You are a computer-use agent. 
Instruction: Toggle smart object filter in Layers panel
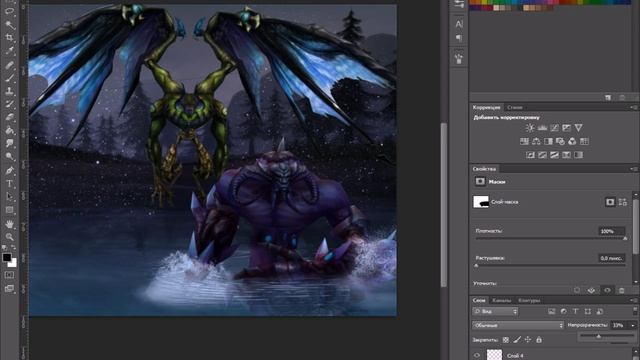tap(600, 311)
